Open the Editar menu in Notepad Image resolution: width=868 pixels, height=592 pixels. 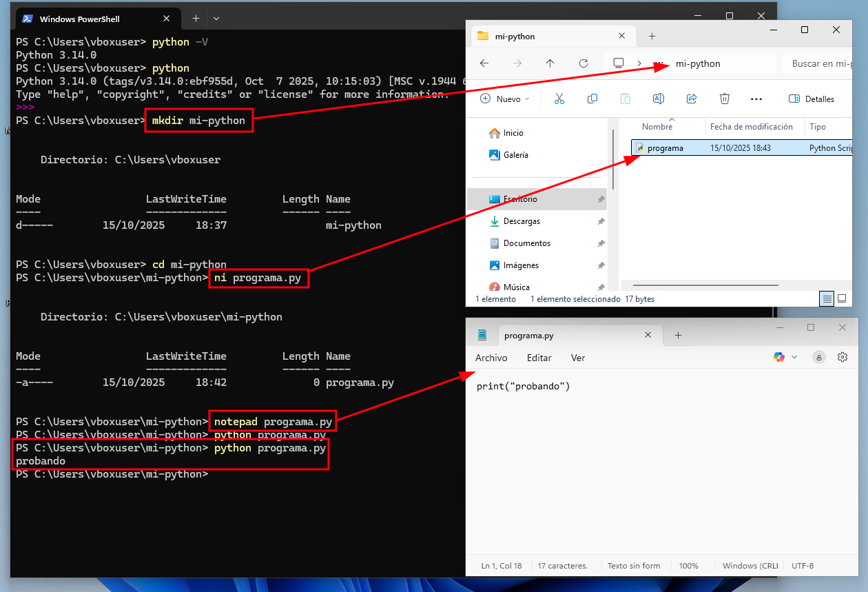[539, 358]
